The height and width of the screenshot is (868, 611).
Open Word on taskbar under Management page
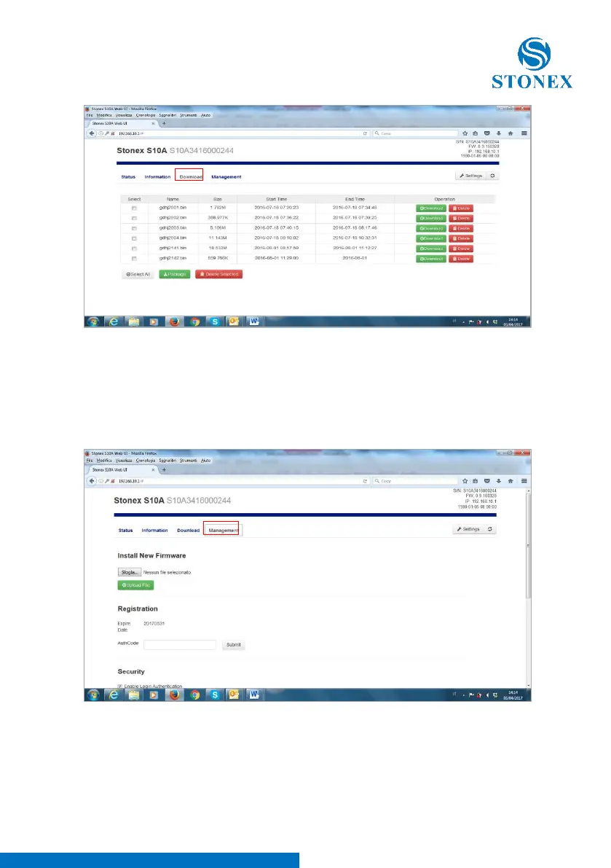[x=254, y=695]
